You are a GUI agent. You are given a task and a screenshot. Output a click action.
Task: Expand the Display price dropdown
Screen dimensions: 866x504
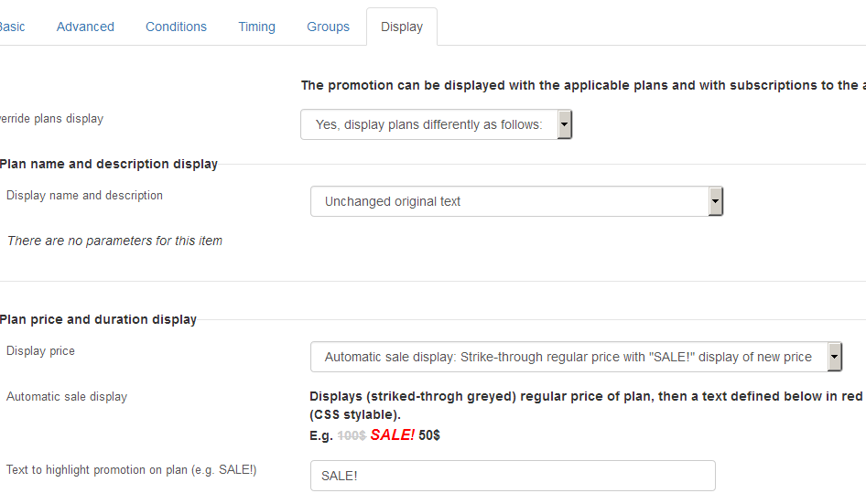[576, 357]
